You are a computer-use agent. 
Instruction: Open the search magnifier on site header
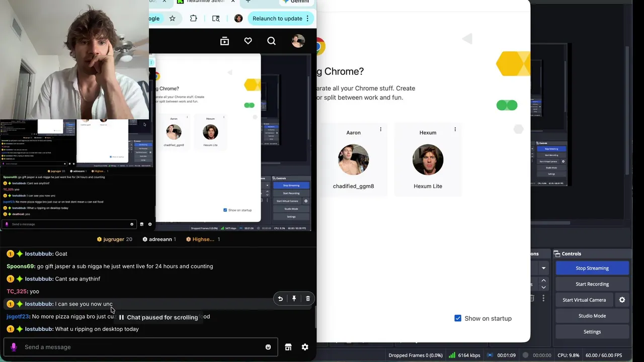click(271, 41)
